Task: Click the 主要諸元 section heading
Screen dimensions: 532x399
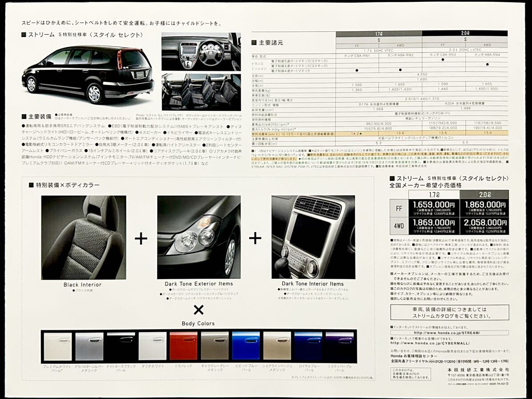Action: (x=267, y=43)
